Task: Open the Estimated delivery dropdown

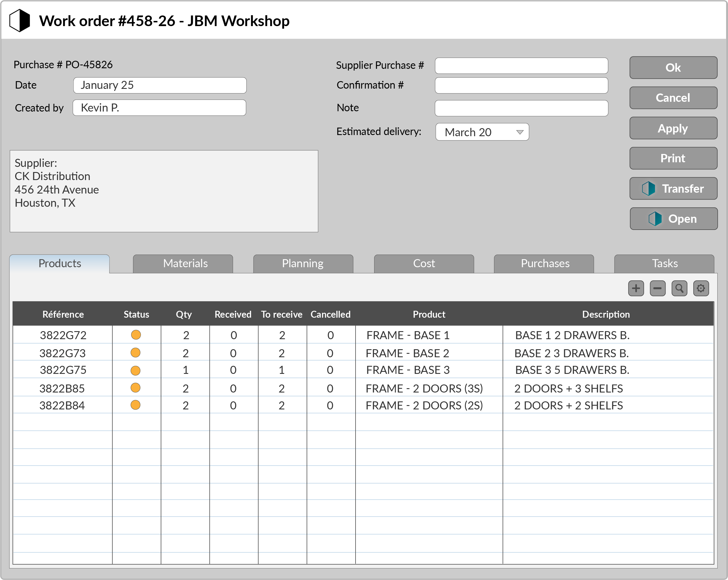Action: (x=482, y=132)
